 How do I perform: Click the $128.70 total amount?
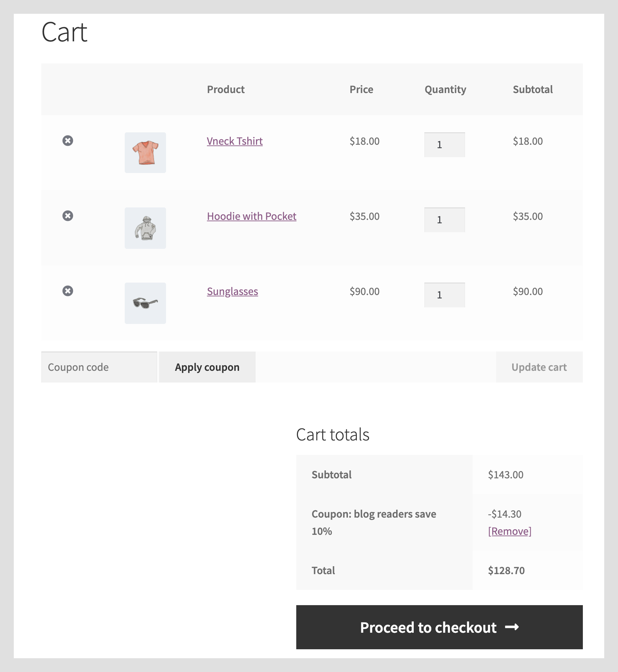coord(506,571)
